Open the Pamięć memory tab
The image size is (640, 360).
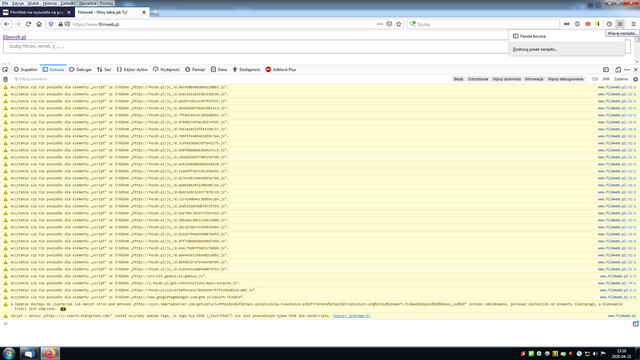pyautogui.click(x=195, y=70)
